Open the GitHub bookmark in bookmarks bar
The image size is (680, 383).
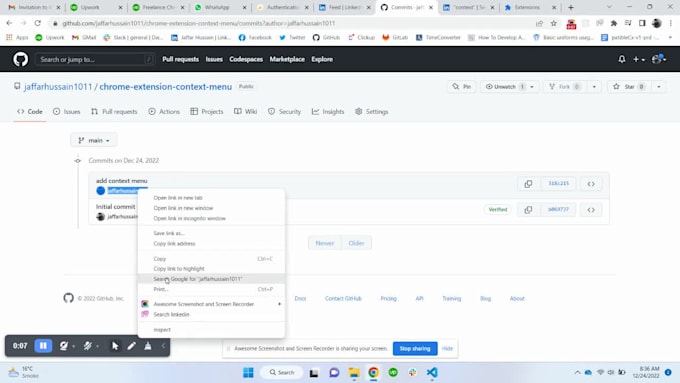click(327, 38)
